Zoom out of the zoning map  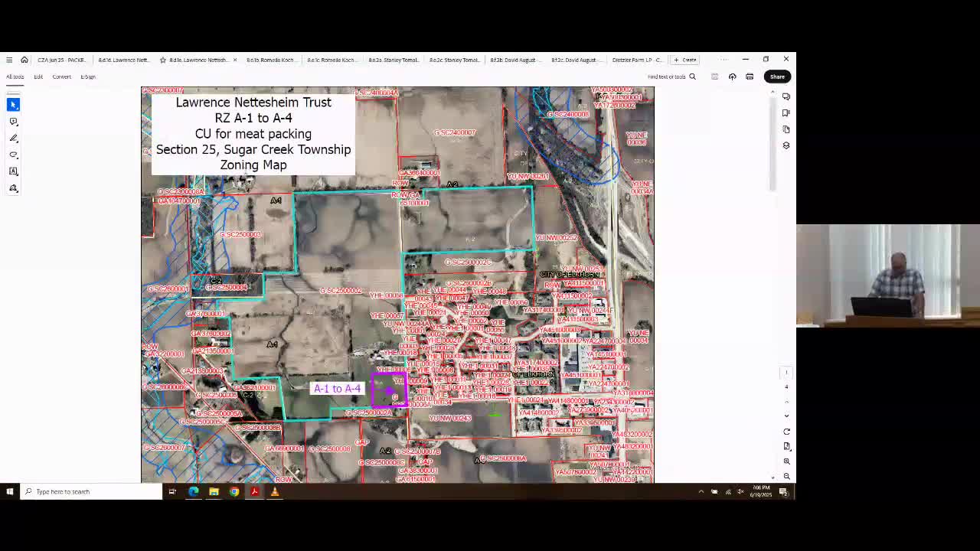click(x=786, y=476)
